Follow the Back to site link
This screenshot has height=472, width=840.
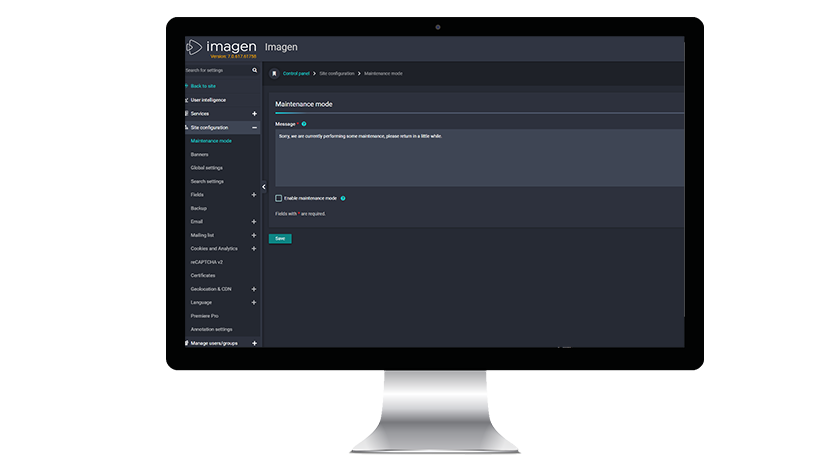point(203,86)
